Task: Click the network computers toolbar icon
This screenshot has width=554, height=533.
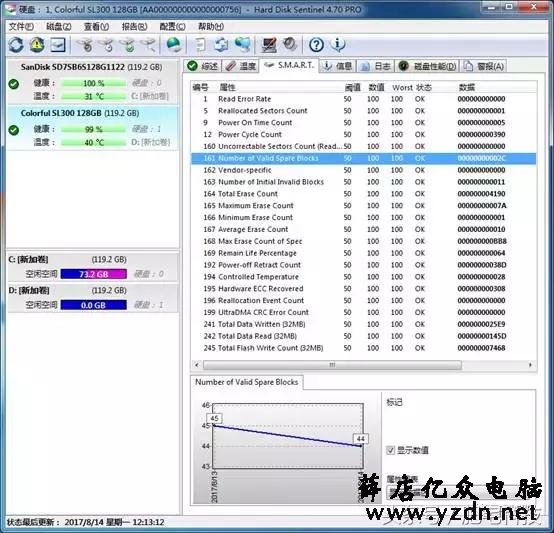Action: (243, 45)
